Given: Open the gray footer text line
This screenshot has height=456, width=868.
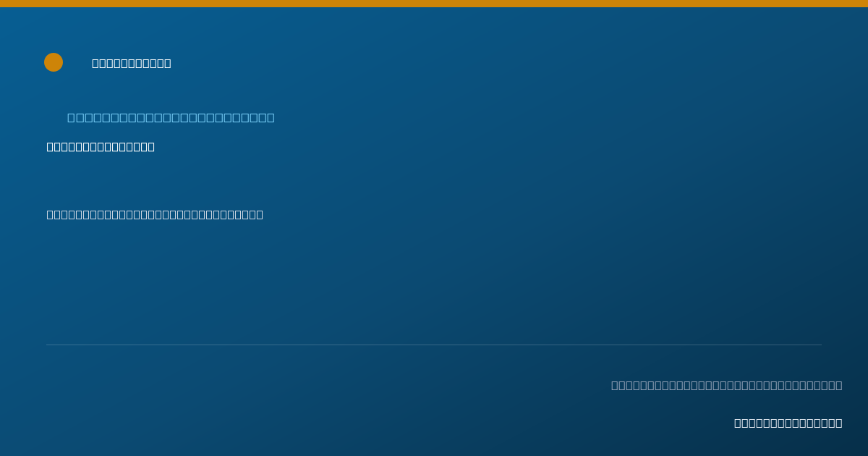Looking at the screenshot, I should point(727,385).
